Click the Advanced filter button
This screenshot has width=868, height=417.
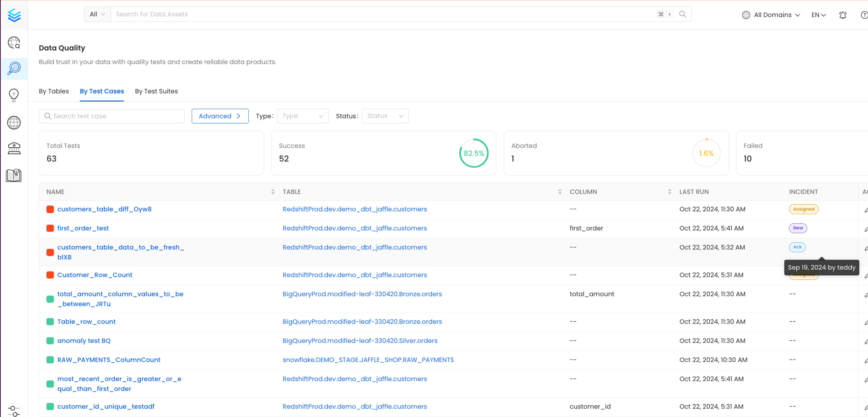click(220, 116)
